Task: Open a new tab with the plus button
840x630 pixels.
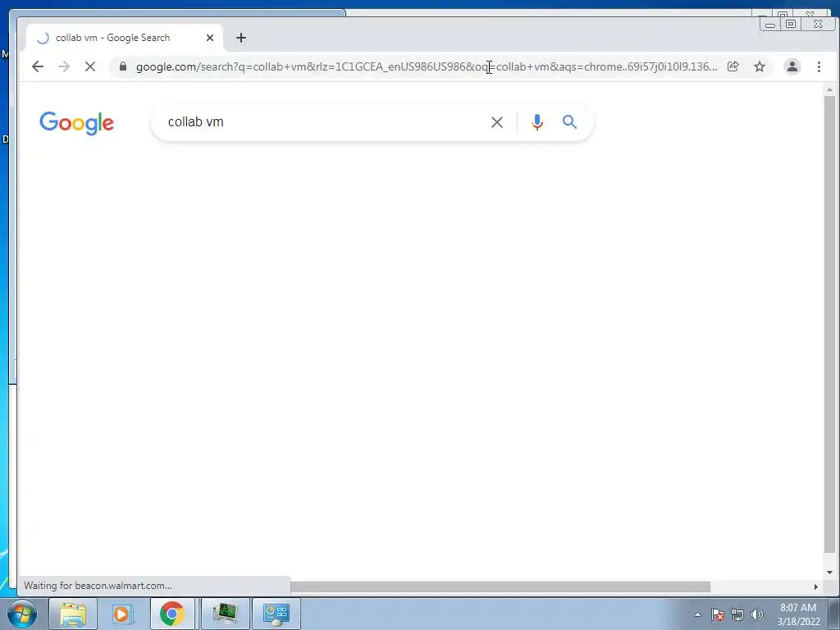Action: click(x=241, y=38)
